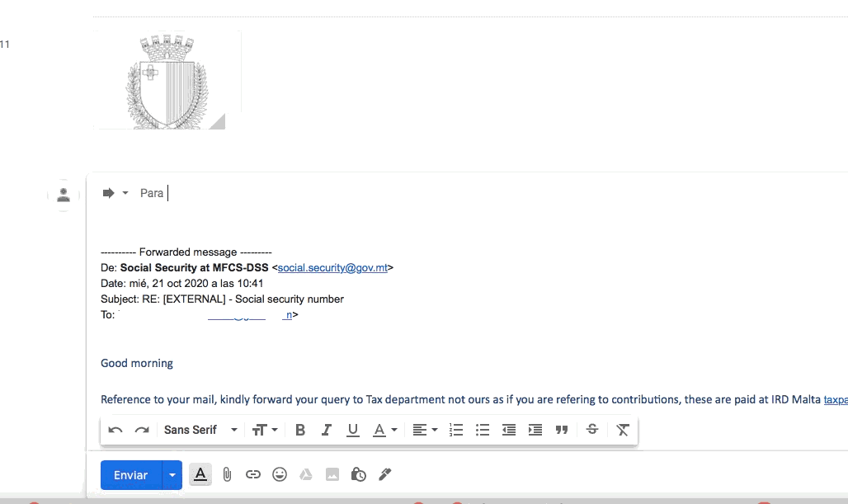This screenshot has height=504, width=848.
Task: Insert file from Google Drive
Action: [x=306, y=475]
